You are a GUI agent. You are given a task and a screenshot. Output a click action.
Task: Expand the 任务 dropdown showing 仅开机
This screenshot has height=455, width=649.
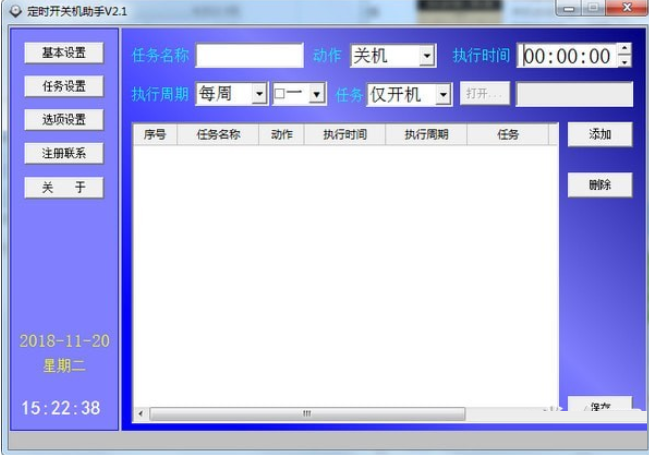click(443, 95)
